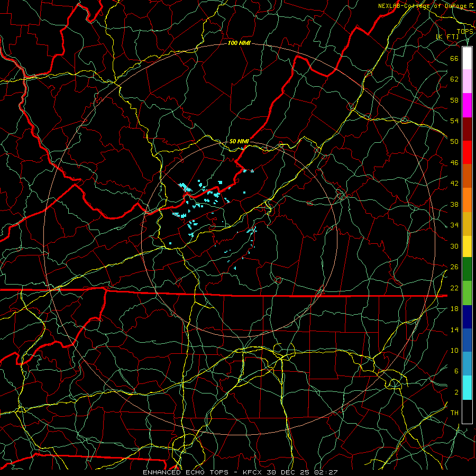Click the 'ENHANCED ECHO TOPS' product title
This screenshot has width=476, height=476.
[x=186, y=472]
